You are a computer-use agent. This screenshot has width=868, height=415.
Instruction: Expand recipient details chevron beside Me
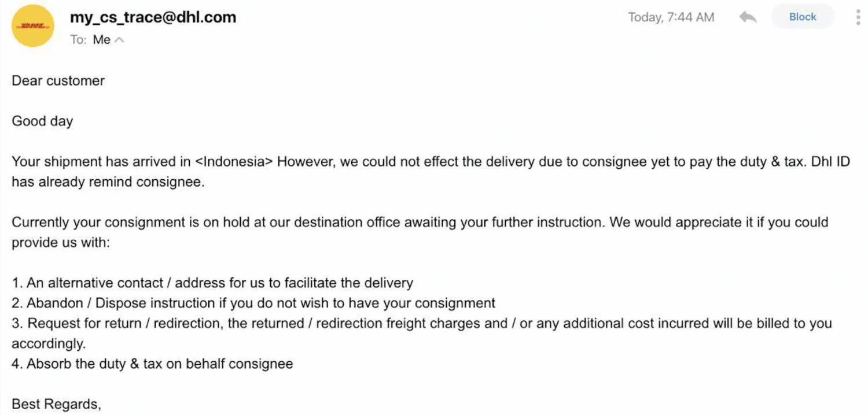pos(119,40)
